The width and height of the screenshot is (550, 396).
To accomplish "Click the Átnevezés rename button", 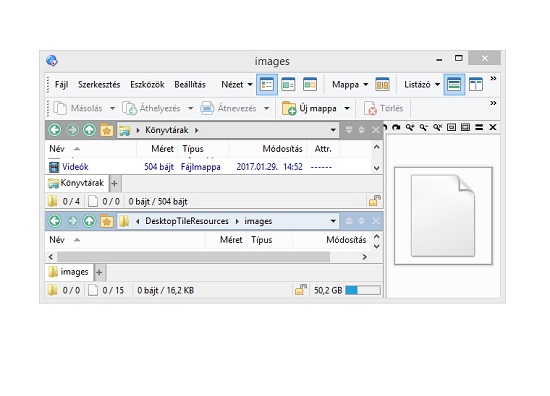I will pos(228,108).
